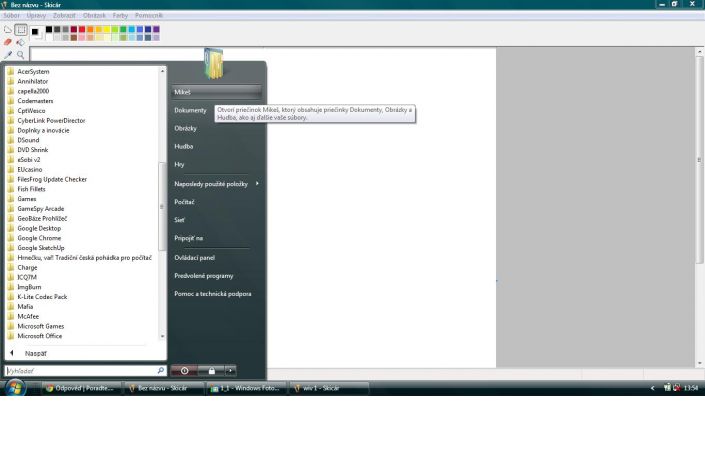Viewport: 705px width, 464px height.
Task: Pick the black color swatch in palette
Action: point(49,30)
